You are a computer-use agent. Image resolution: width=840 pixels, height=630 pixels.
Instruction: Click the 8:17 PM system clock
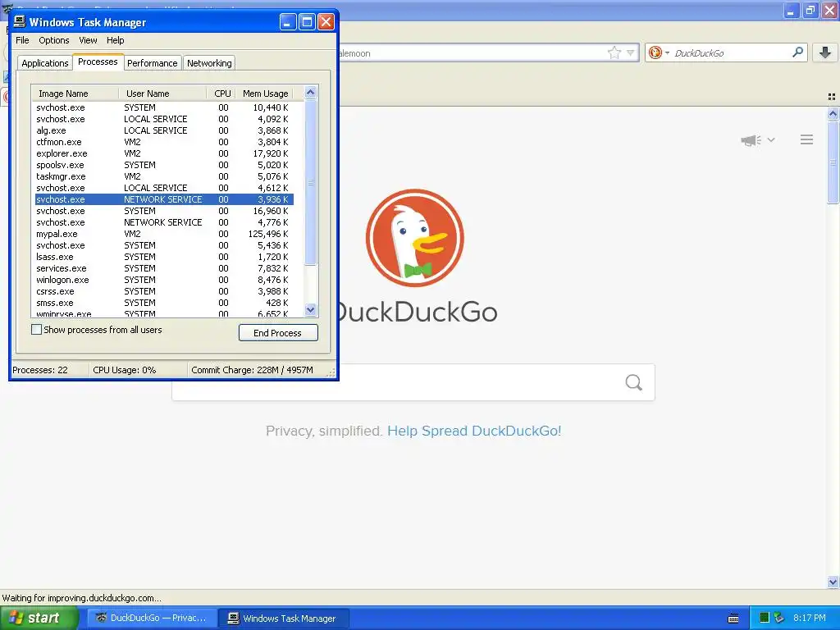click(x=809, y=618)
